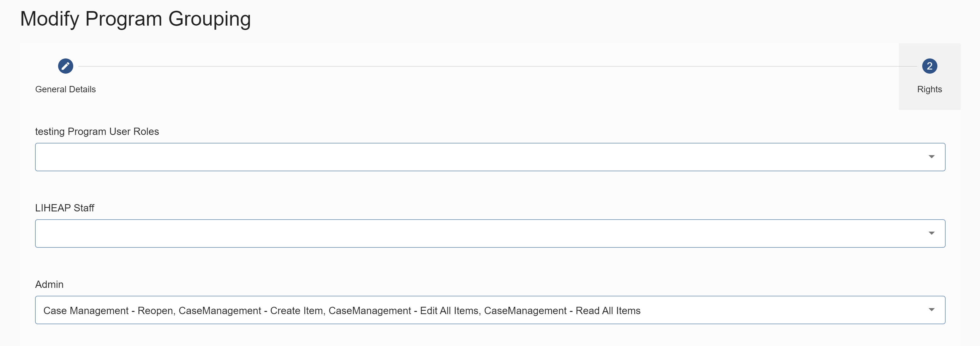Click CaseManagement - Edit All Items text

coord(403,311)
